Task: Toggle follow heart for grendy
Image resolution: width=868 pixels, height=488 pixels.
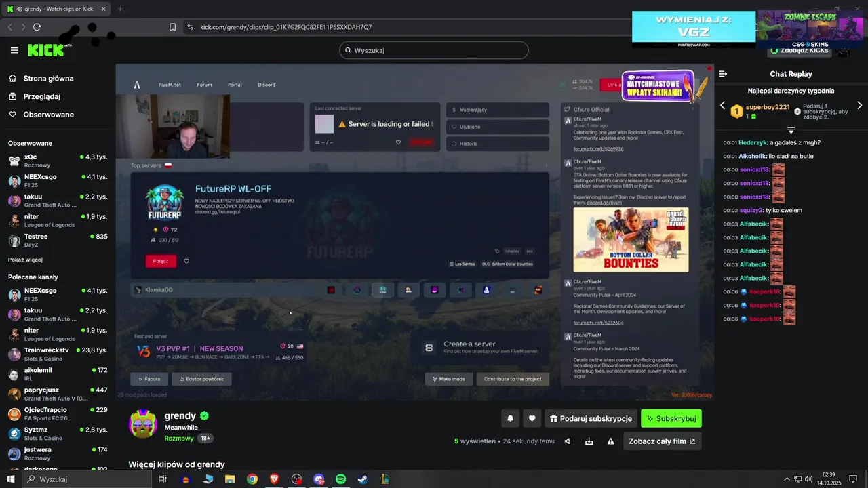Action: point(532,419)
